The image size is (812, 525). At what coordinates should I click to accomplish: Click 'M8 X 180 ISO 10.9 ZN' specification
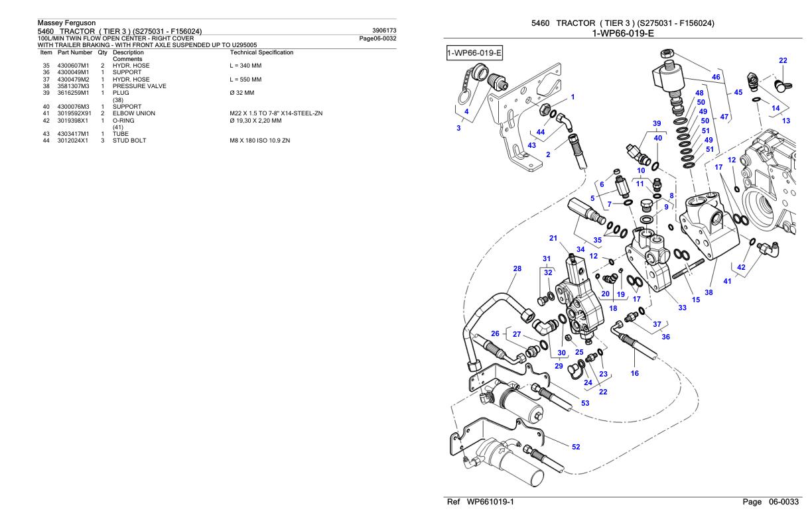click(x=259, y=141)
